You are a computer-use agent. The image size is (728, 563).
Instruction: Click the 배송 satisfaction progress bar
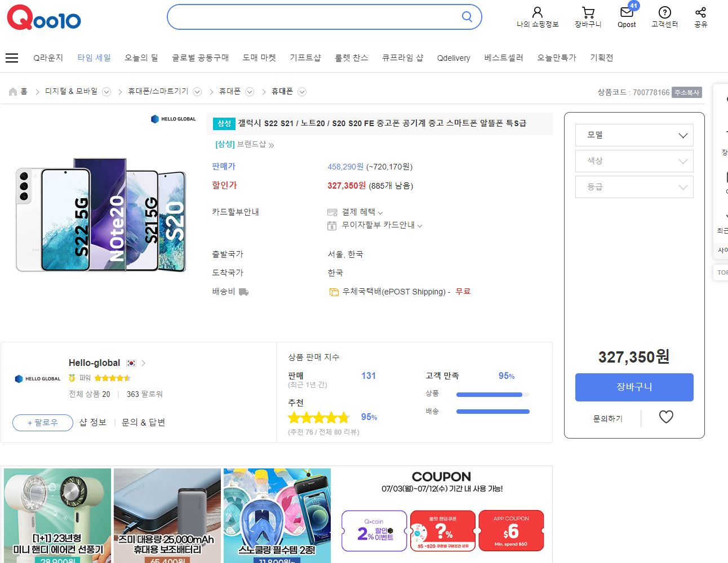(493, 412)
